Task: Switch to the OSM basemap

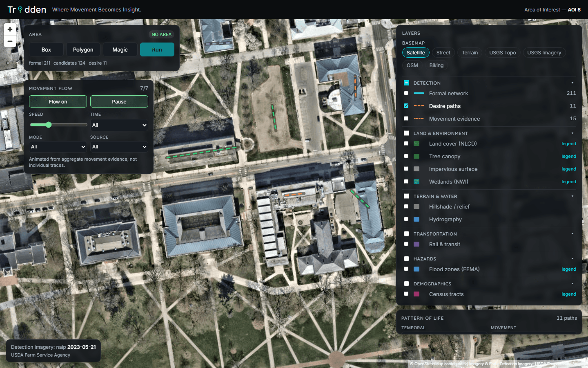Action: coord(412,65)
